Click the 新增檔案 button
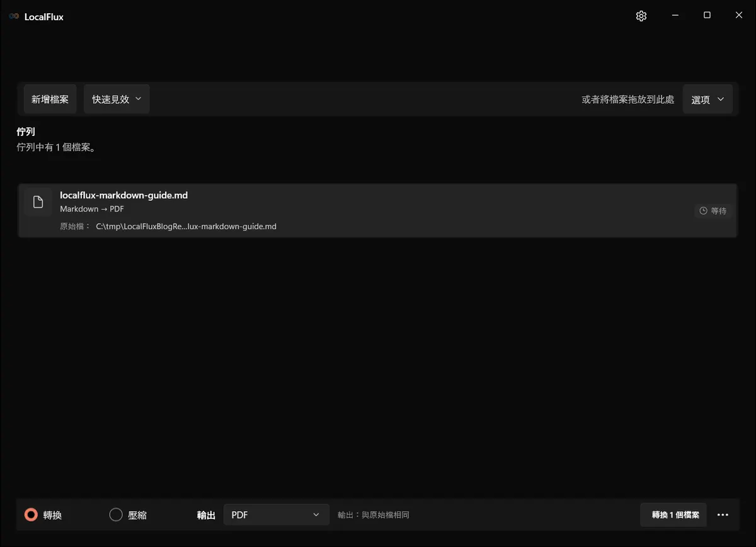 coord(50,99)
